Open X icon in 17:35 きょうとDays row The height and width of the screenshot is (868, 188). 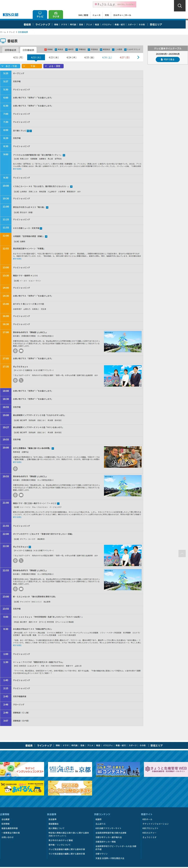click(21, 380)
